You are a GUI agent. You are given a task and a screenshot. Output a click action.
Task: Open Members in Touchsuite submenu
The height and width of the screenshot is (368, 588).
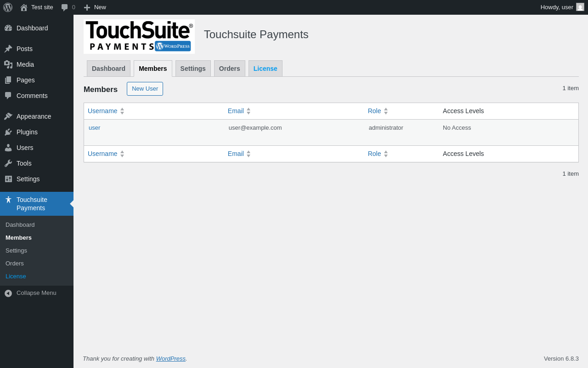tap(18, 238)
